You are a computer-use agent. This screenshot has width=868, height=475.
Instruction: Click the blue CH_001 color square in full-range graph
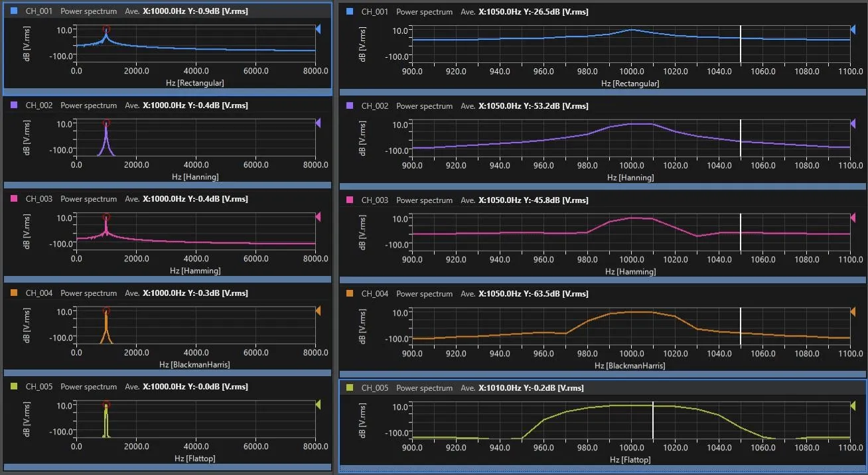14,11
